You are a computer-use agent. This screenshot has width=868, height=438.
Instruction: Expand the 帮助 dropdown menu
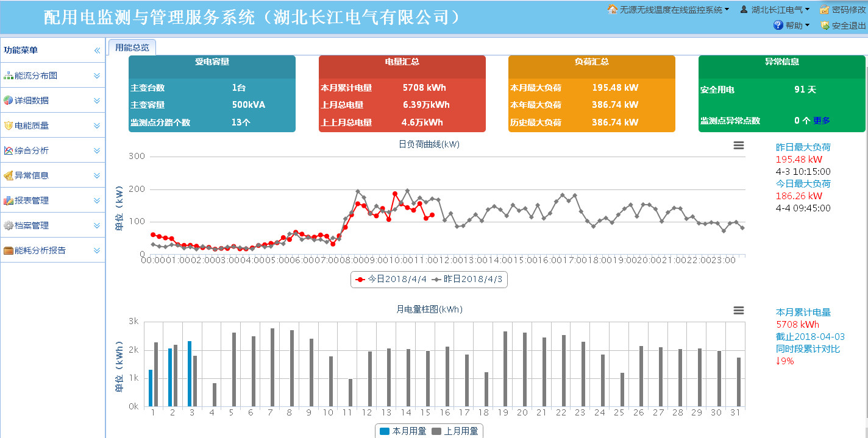tap(791, 26)
